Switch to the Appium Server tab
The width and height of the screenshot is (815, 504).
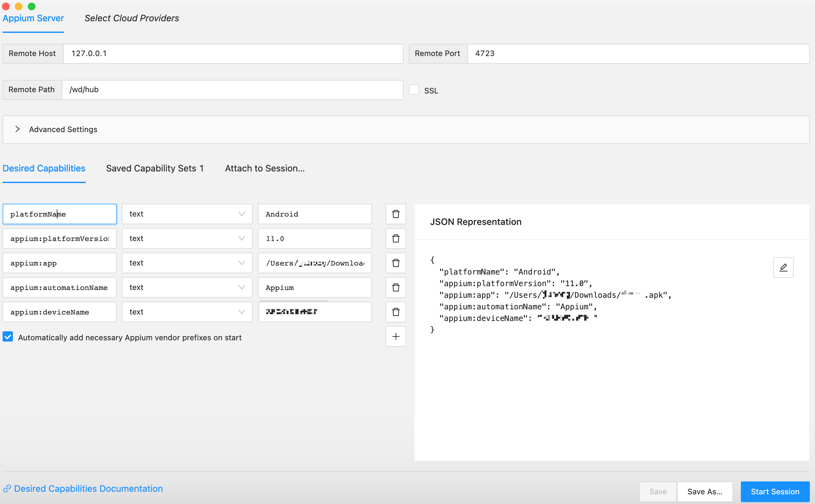33,18
